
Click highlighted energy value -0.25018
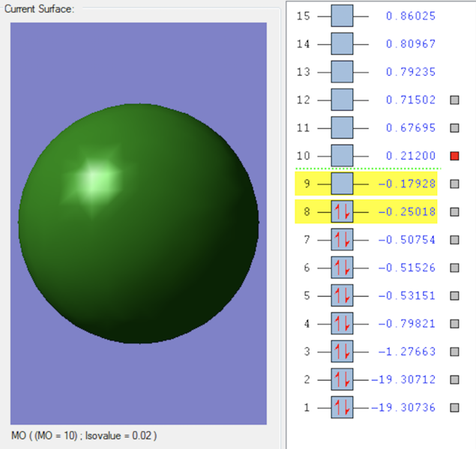407,211
